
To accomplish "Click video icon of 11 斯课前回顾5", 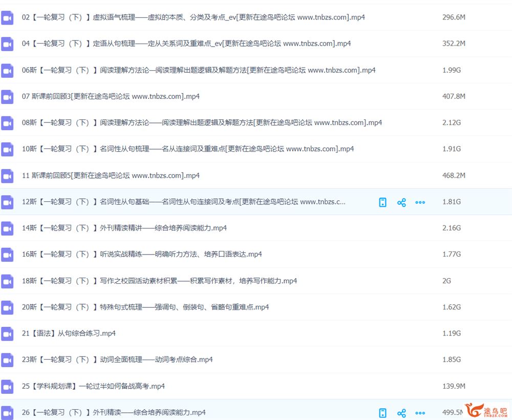I will click(x=7, y=176).
